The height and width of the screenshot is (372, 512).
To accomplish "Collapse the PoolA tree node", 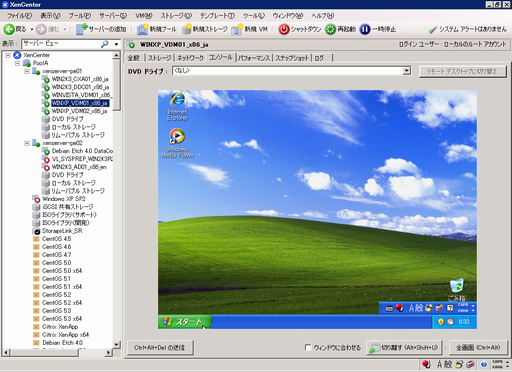I will click(x=17, y=63).
